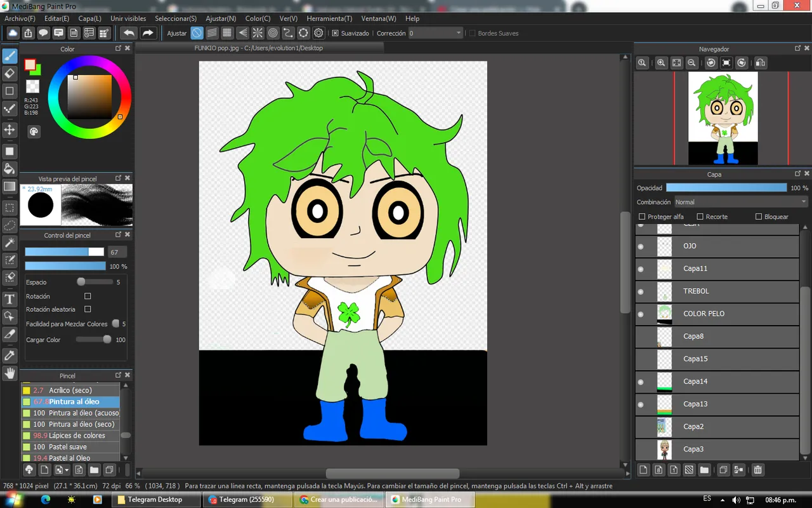This screenshot has width=812, height=508.
Task: Toggle the Proteger alfa checkbox
Action: click(x=642, y=217)
